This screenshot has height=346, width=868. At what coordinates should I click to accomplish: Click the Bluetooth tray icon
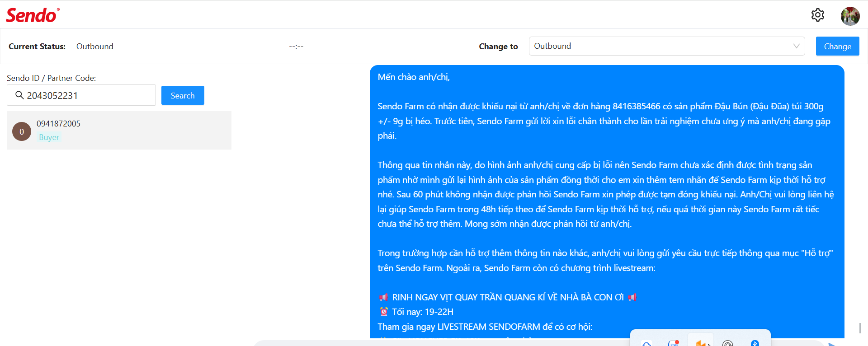point(755,343)
